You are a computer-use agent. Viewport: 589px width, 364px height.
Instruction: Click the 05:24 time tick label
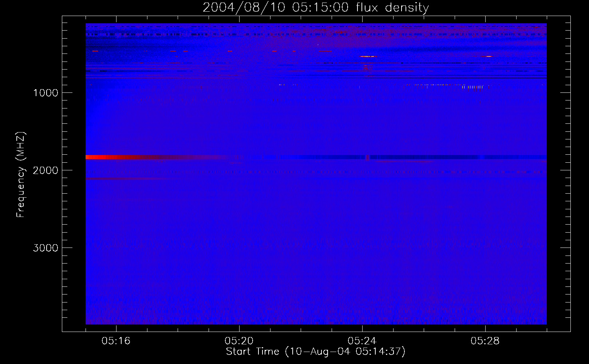[x=362, y=341]
